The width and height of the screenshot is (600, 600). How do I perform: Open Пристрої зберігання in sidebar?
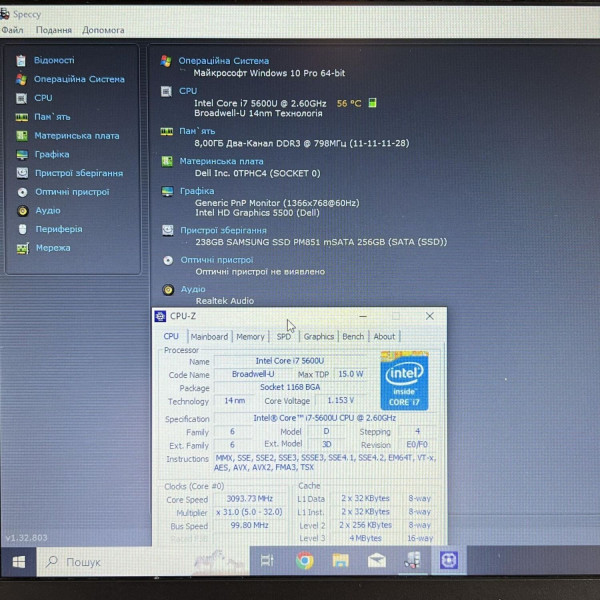click(x=79, y=173)
